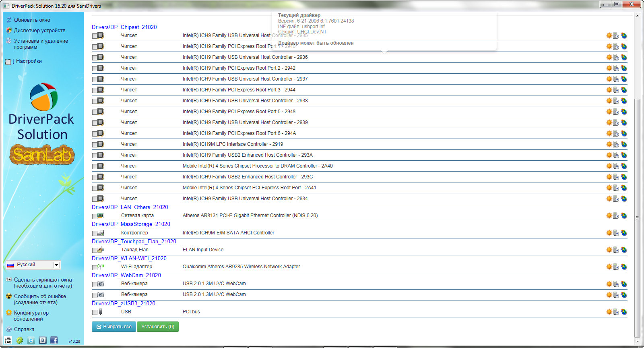The height and width of the screenshot is (348, 644).
Task: Click the device info icon for the ELAN Input Device row
Action: click(616, 250)
